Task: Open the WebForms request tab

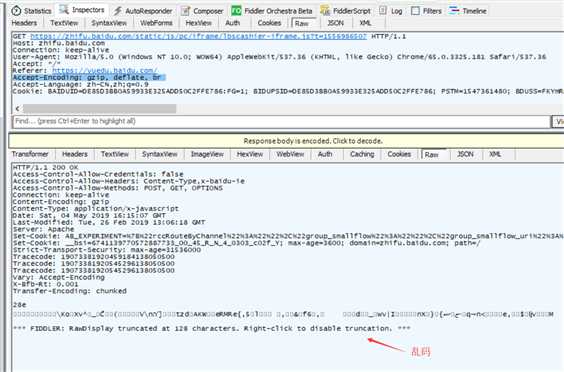Action: pos(156,23)
